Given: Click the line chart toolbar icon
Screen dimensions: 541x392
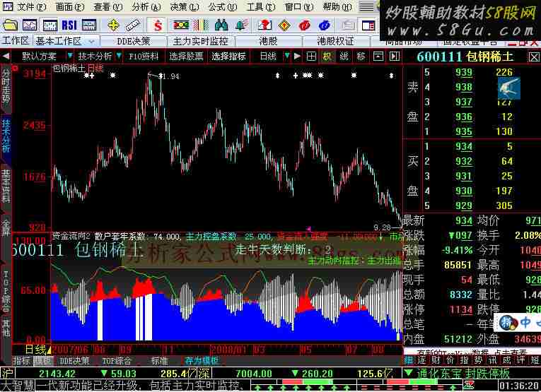Looking at the screenshot, I should (x=30, y=25).
